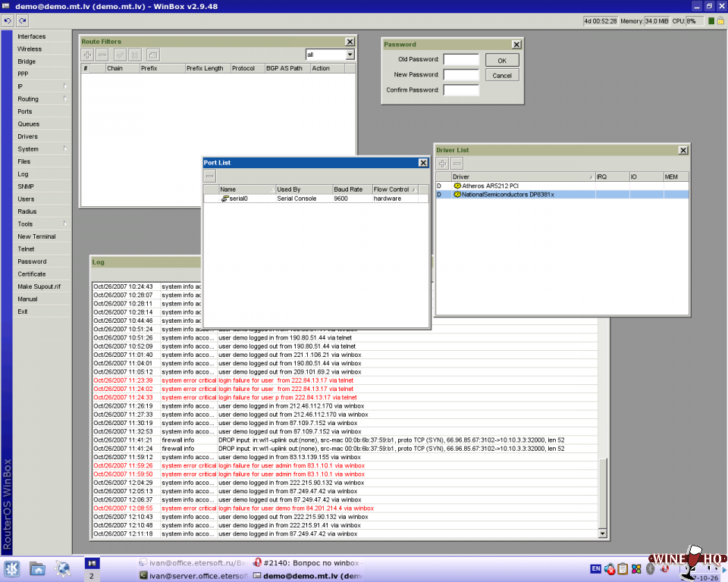The width and height of the screenshot is (728, 582).
Task: Expand the IP submenu in the sidebar
Action: [65, 86]
